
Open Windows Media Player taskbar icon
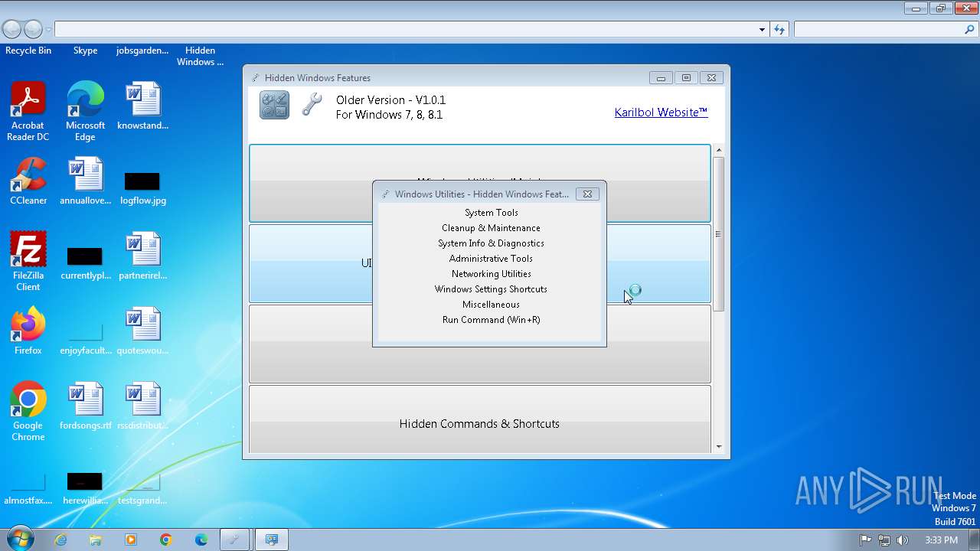131,540
